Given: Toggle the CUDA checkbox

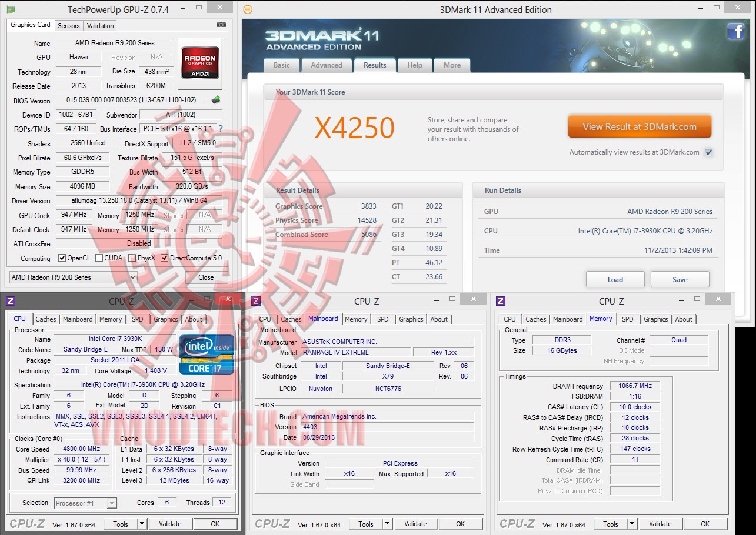Looking at the screenshot, I should click(x=99, y=258).
